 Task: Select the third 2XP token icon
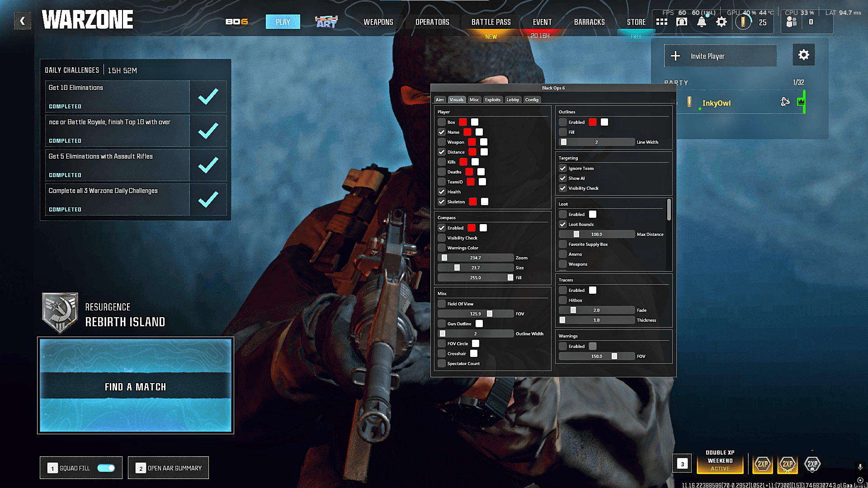tap(812, 464)
